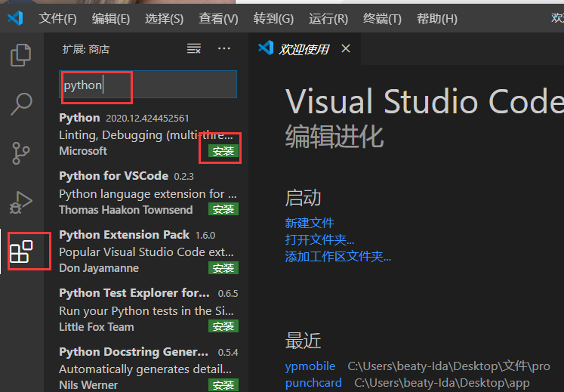Screen dimensions: 564x392
Task: Open the 选择(S) menu
Action: pos(164,18)
